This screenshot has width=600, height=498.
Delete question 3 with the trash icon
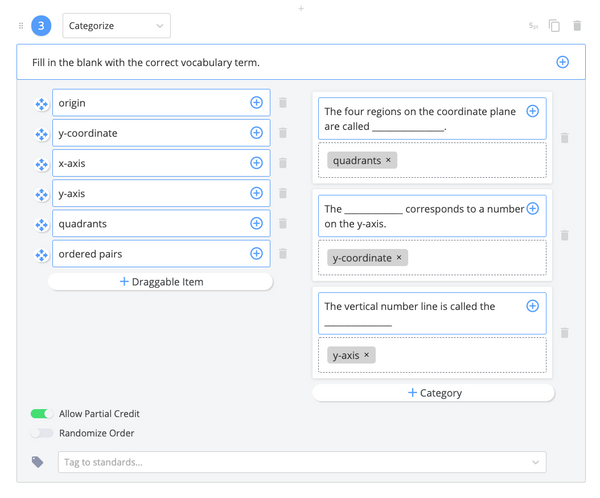coord(577,26)
